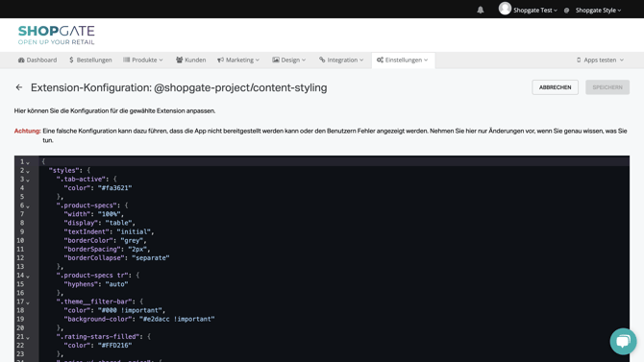Click the "#fa3621" color value in line 4

pyautogui.click(x=115, y=188)
